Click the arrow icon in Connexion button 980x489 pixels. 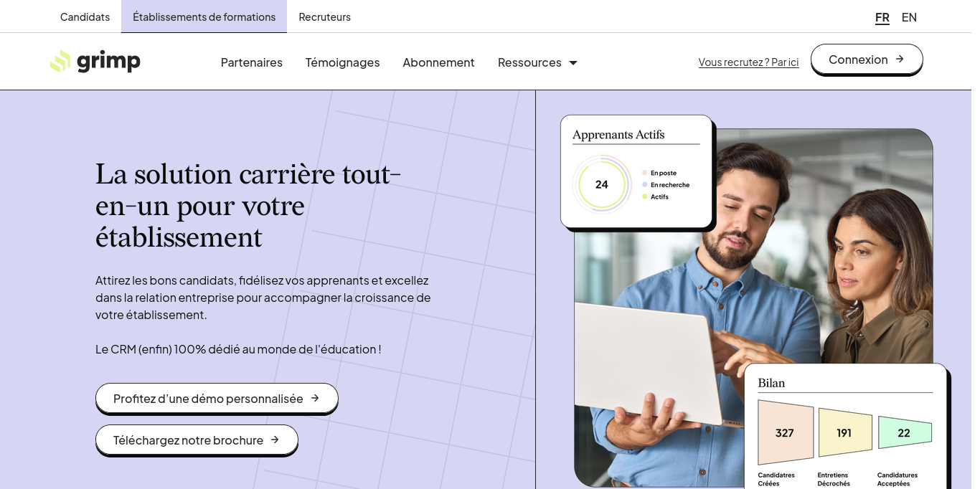point(900,60)
